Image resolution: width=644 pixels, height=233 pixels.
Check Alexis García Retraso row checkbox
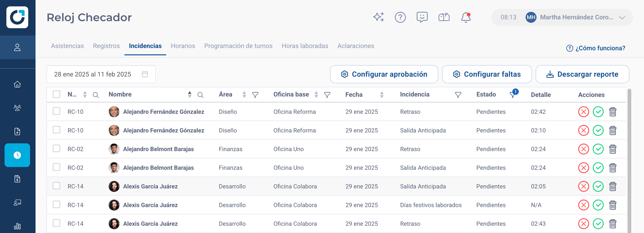pos(56,223)
